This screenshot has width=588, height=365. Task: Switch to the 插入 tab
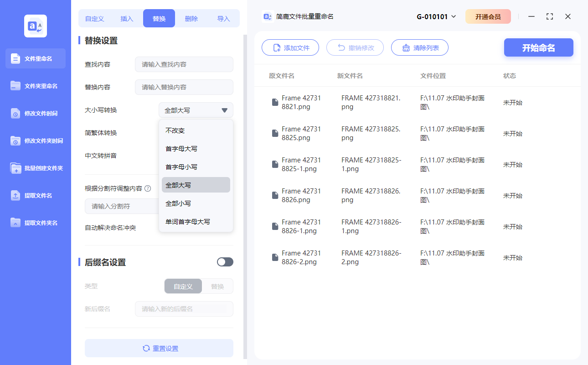point(127,19)
